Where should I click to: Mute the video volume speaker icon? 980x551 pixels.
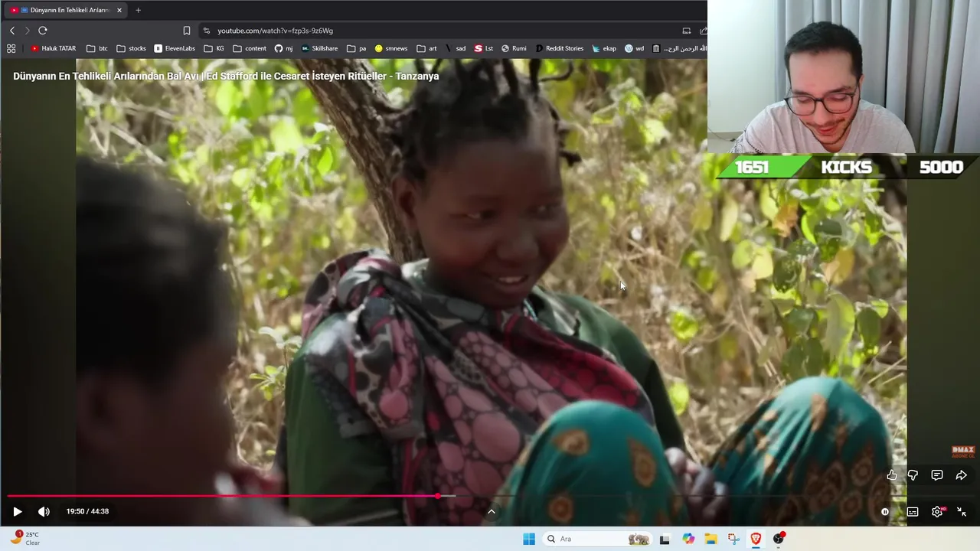[x=44, y=511]
